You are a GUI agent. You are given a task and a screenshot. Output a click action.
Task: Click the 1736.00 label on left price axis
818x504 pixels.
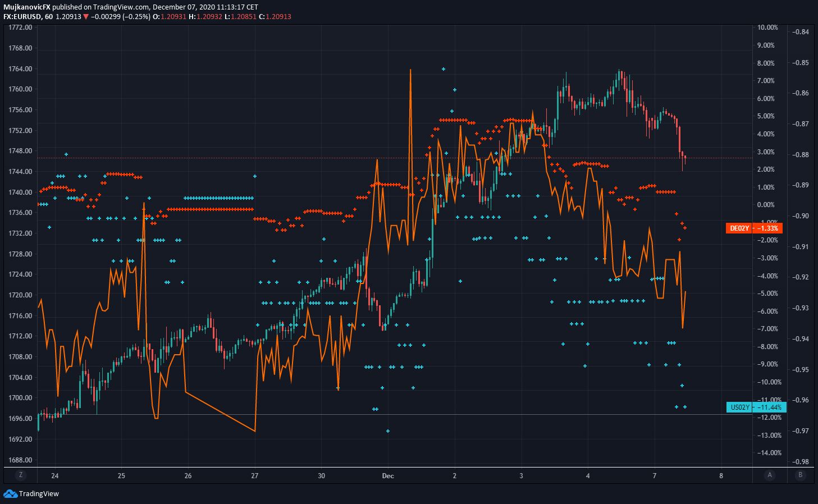[x=20, y=213]
